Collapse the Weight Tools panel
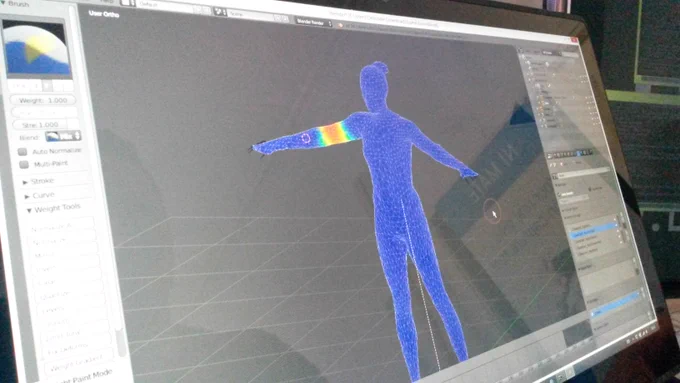The width and height of the screenshot is (680, 383). click(53, 209)
